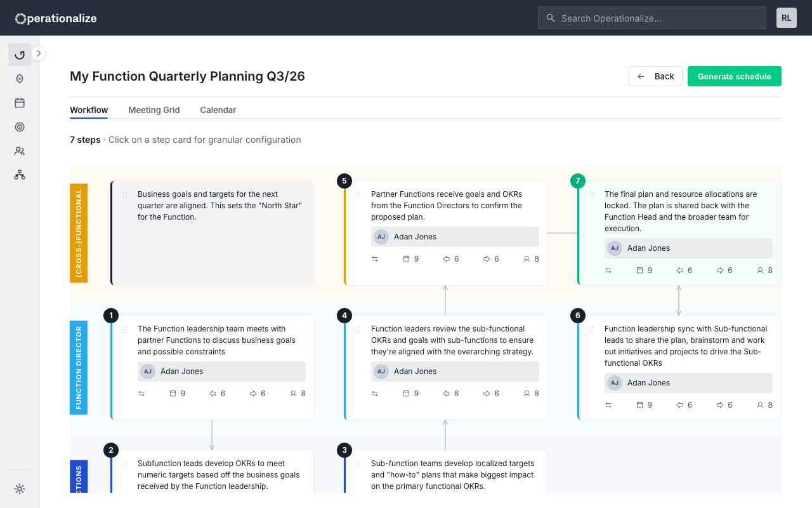
Task: Switch to the Meeting Grid tab
Action: coord(154,110)
